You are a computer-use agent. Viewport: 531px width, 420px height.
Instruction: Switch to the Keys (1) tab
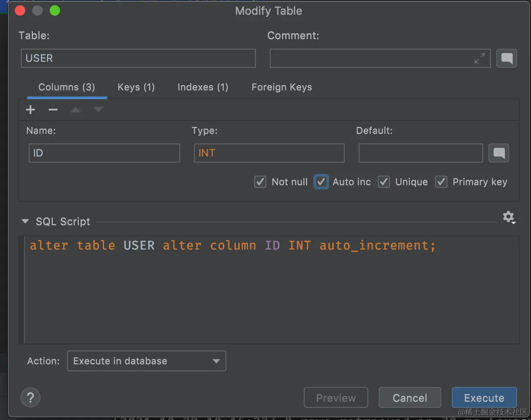(x=136, y=87)
